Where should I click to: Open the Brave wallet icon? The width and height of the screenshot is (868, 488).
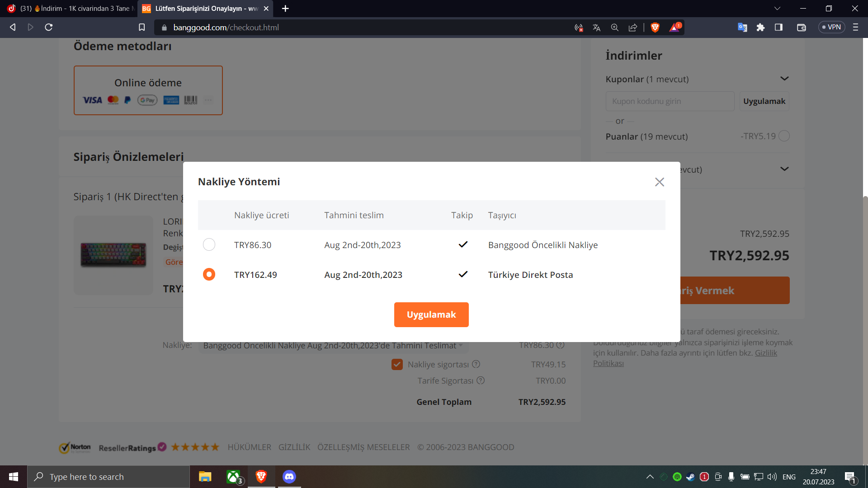click(801, 28)
